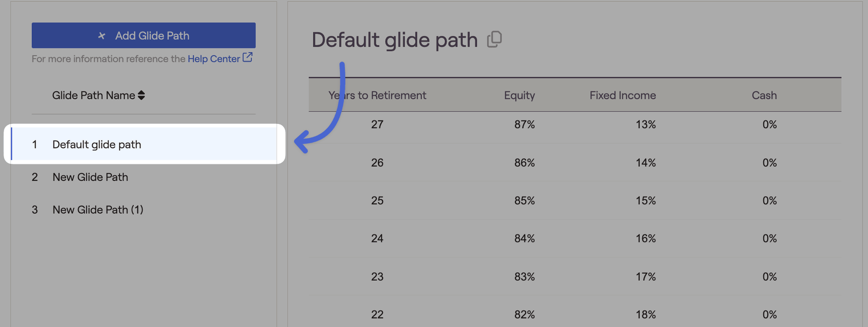
Task: Click the Fixed Income column header
Action: coord(623,95)
